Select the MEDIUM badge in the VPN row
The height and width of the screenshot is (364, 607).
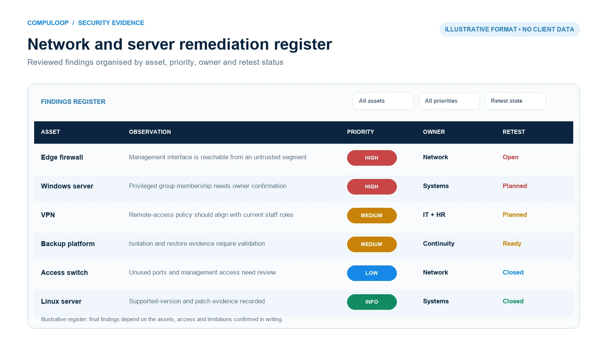click(x=372, y=215)
